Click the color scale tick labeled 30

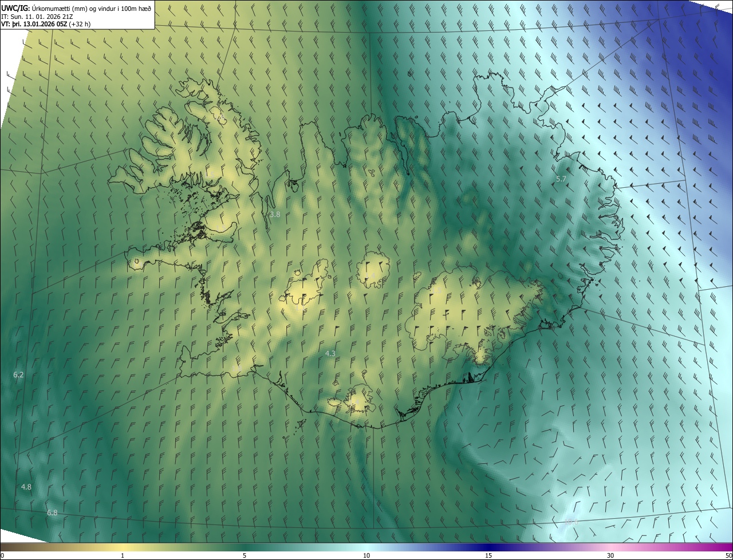click(610, 556)
